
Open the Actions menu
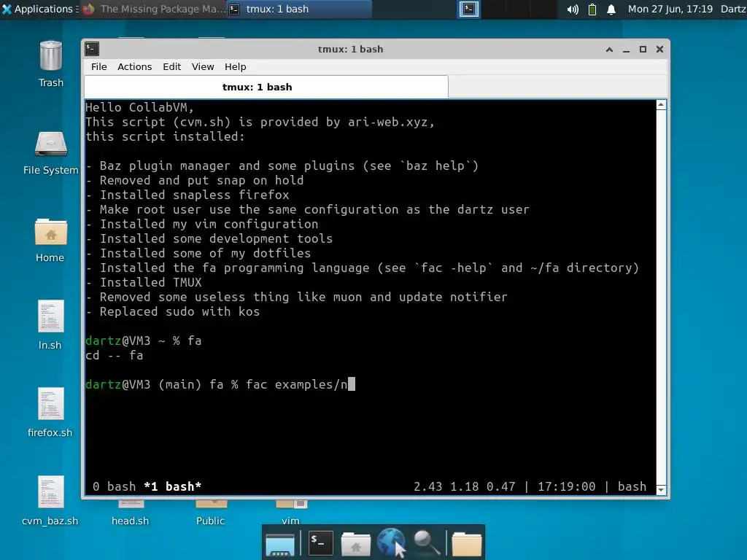(x=135, y=66)
